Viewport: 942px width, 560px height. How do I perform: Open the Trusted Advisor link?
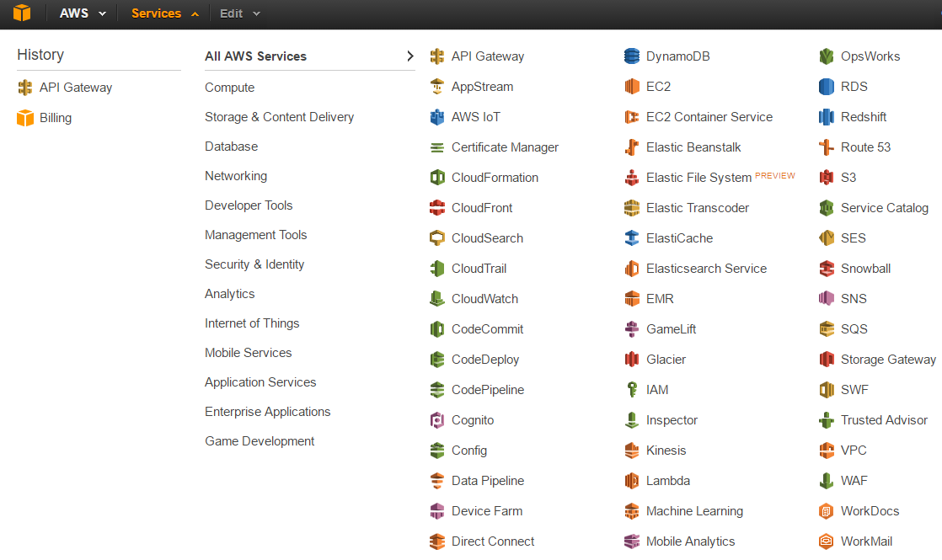[x=885, y=420]
